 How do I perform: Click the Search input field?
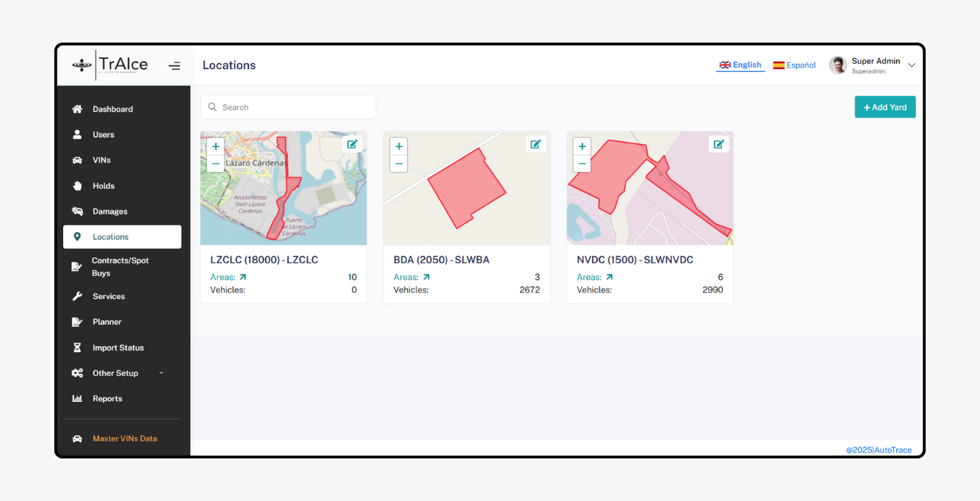click(288, 107)
